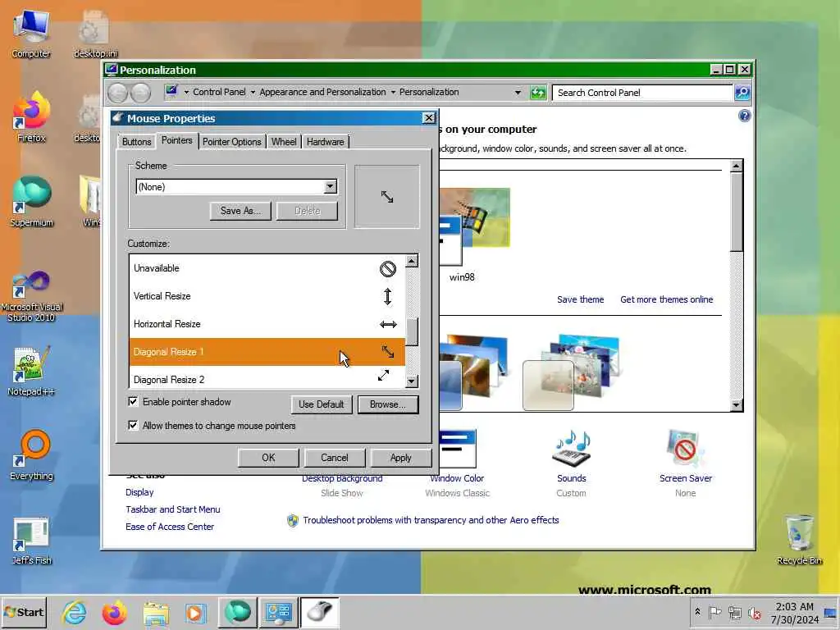Toggle Enable pointer shadow checkbox
The height and width of the screenshot is (630, 840).
coord(133,402)
